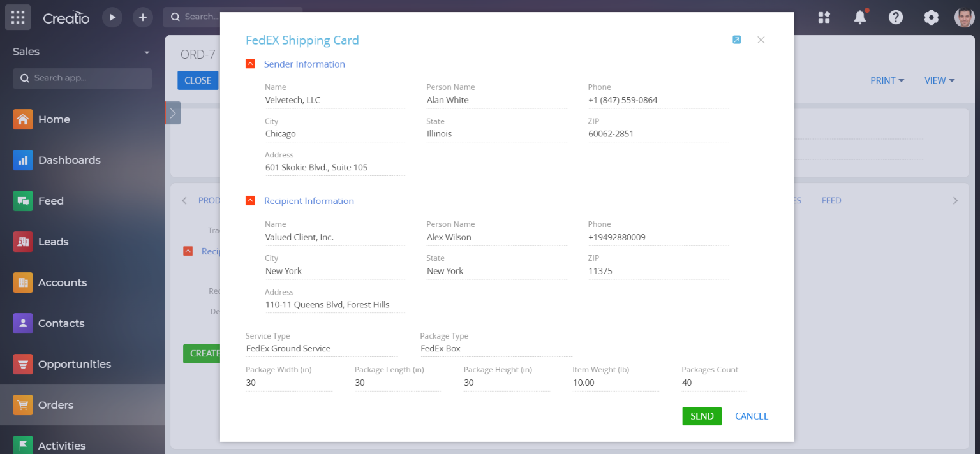
Task: Click the Contacts sidebar icon
Action: click(23, 323)
